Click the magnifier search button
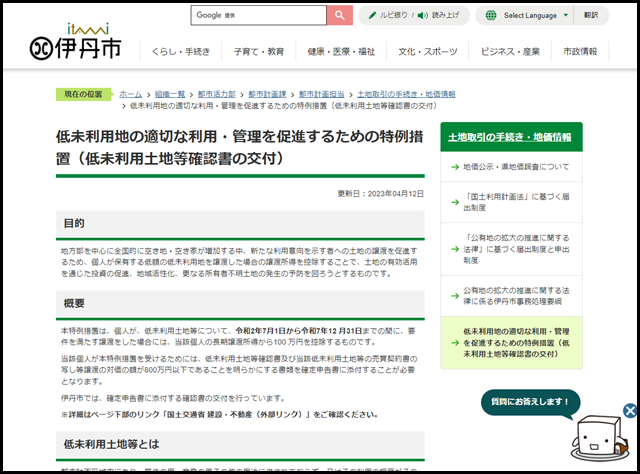Image resolution: width=640 pixels, height=474 pixels. [340, 15]
